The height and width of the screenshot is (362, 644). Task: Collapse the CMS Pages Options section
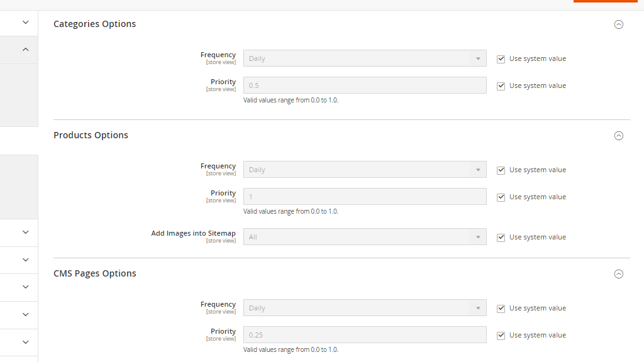618,273
